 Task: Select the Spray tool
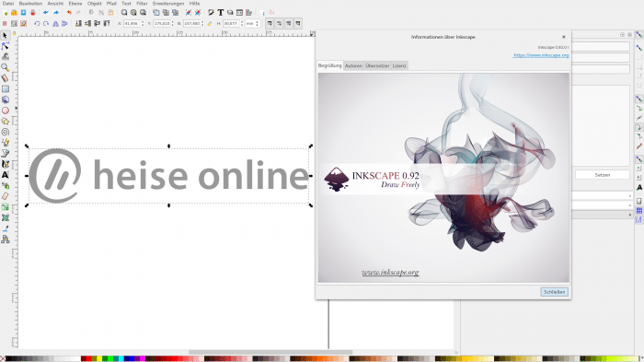[x=6, y=185]
